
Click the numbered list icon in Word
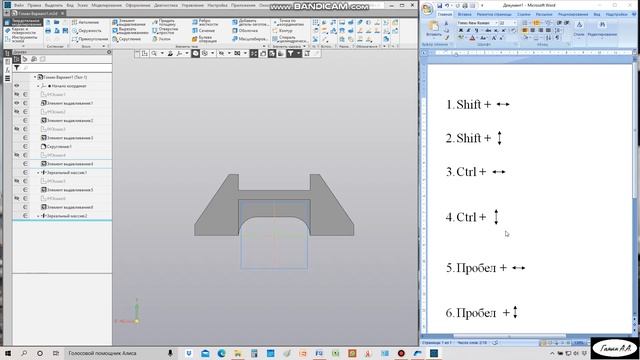tap(536, 23)
